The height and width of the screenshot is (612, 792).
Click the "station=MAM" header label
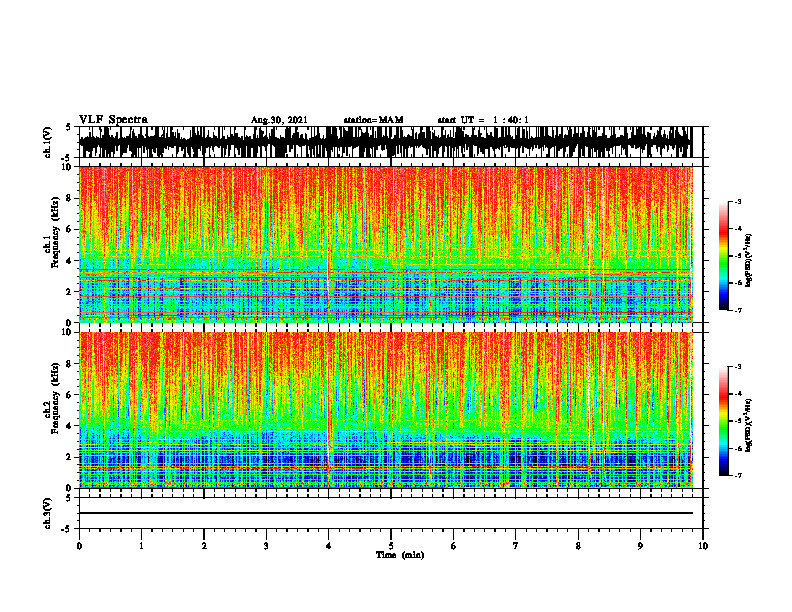pos(373,120)
